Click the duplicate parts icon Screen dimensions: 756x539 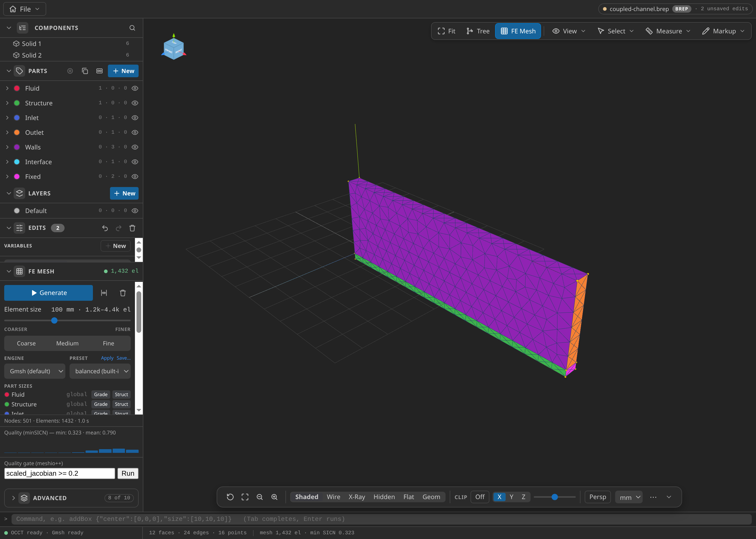tap(85, 71)
